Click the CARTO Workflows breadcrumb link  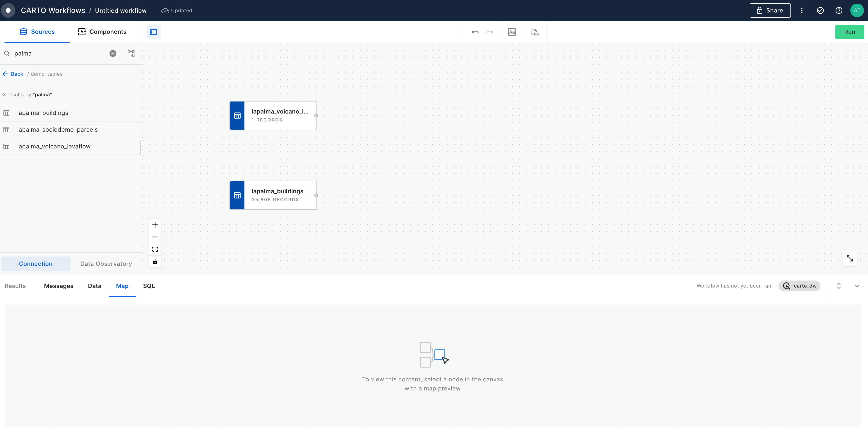tap(53, 10)
